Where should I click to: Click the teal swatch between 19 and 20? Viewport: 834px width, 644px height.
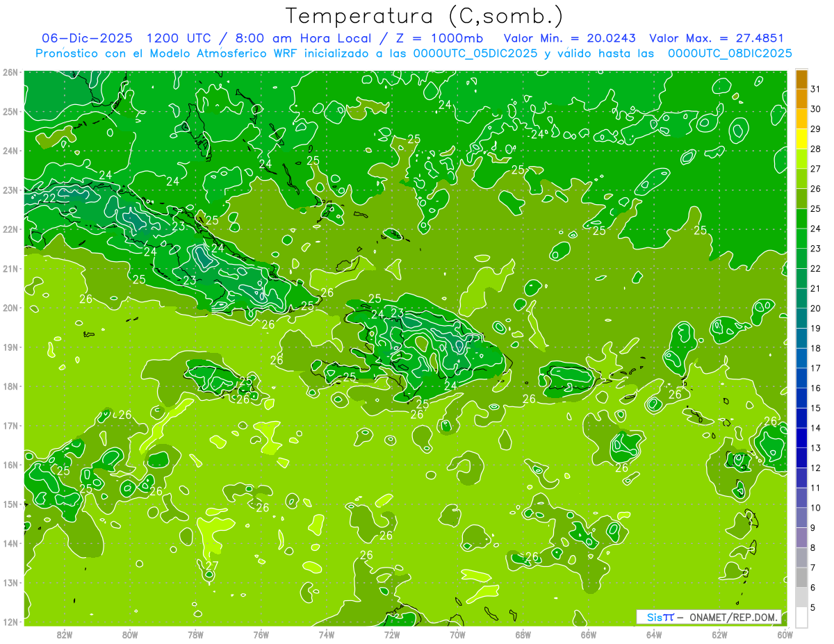pos(801,318)
